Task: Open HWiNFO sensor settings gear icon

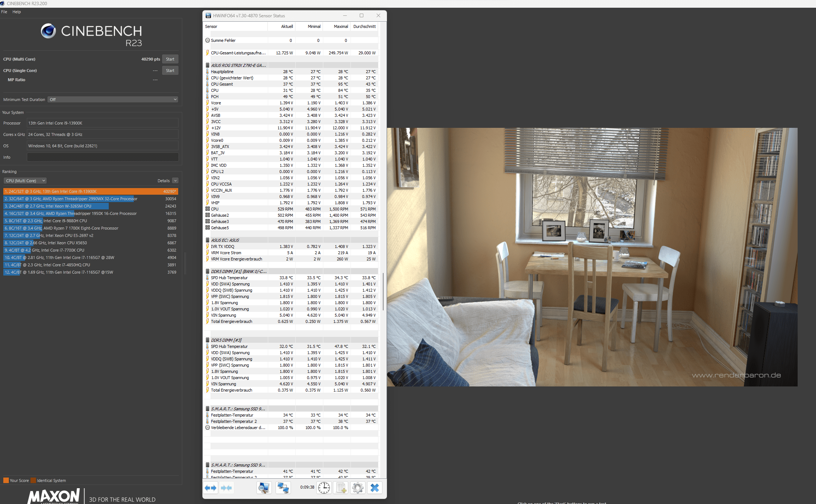Action: (358, 488)
